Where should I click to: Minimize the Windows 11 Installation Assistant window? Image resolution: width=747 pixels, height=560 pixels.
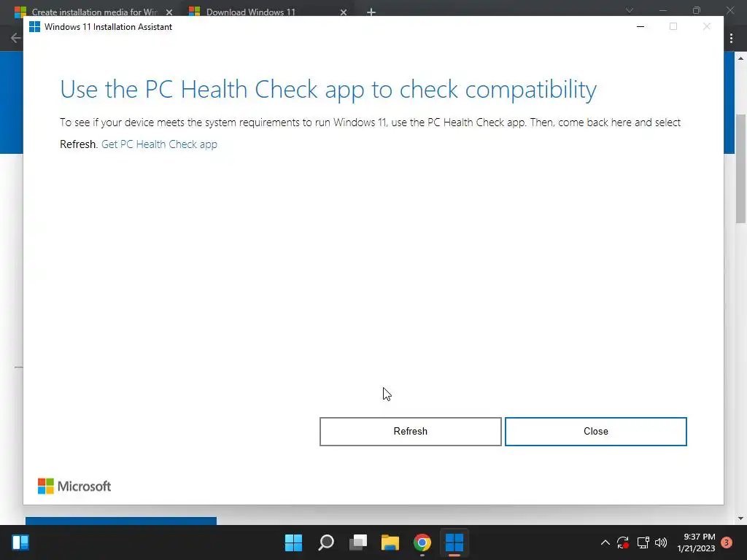[640, 27]
